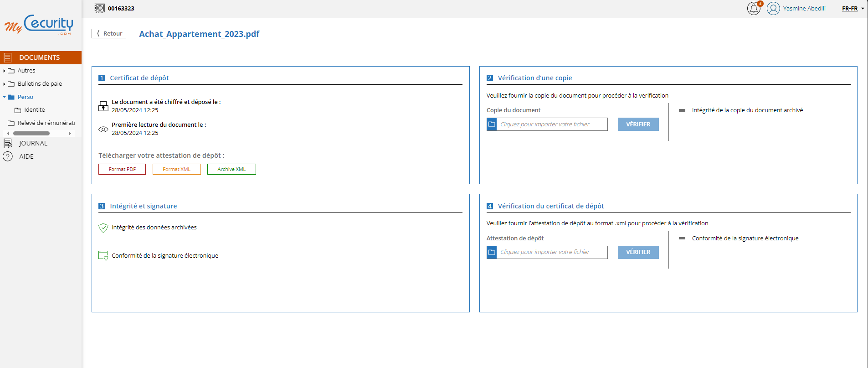Expand the Bulletins de paie folder
Image resolution: width=868 pixels, height=368 pixels.
pyautogui.click(x=4, y=84)
